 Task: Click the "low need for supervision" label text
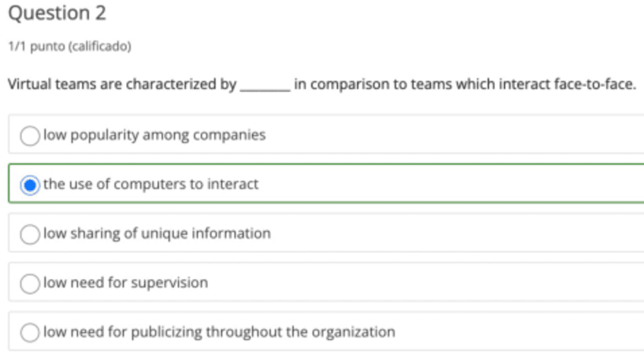pyautogui.click(x=125, y=283)
